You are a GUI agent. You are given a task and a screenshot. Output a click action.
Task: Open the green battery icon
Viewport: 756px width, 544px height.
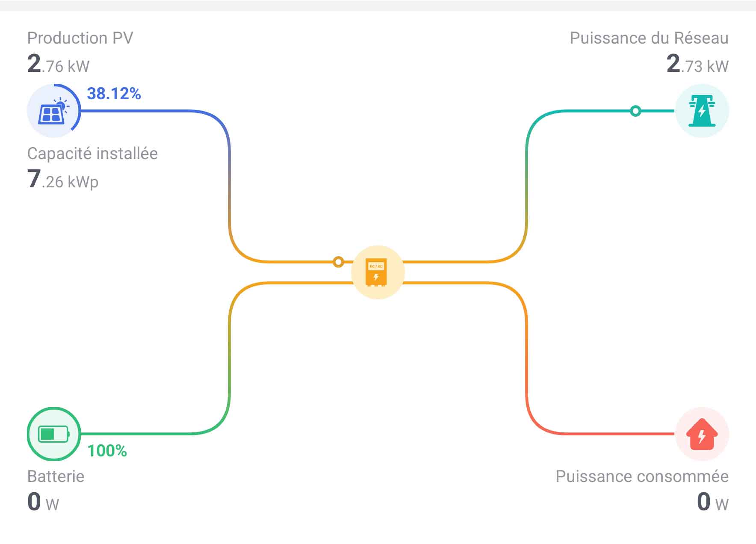54,434
